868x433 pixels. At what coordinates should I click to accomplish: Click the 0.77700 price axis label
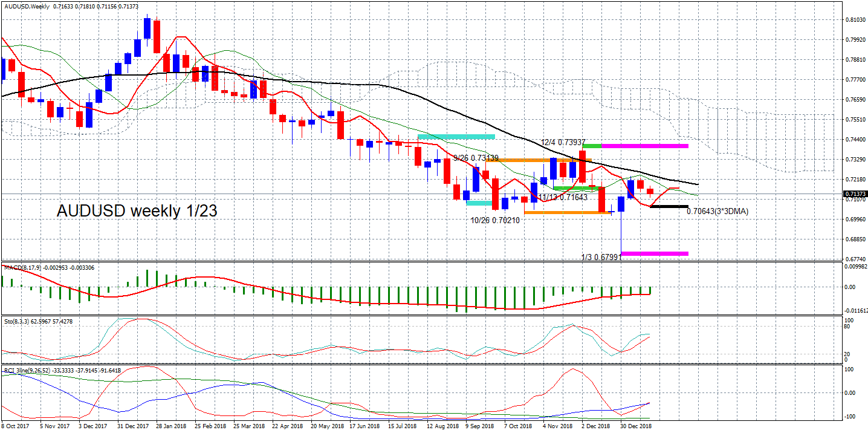(855, 80)
